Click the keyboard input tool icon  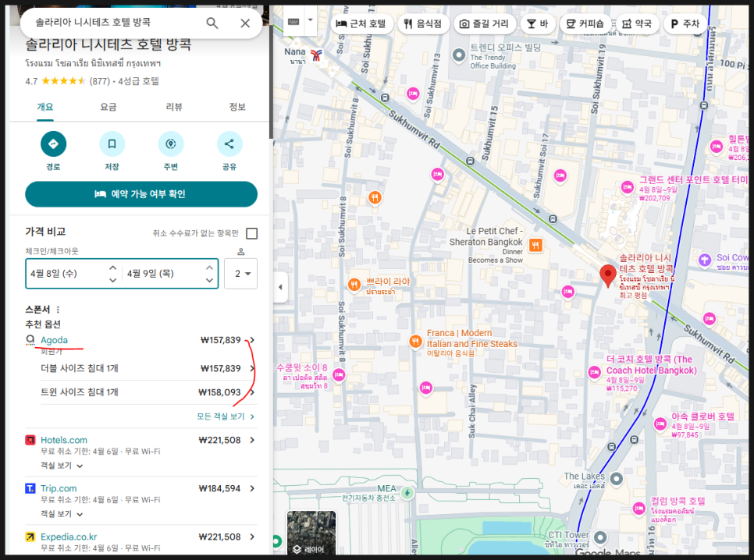(293, 22)
